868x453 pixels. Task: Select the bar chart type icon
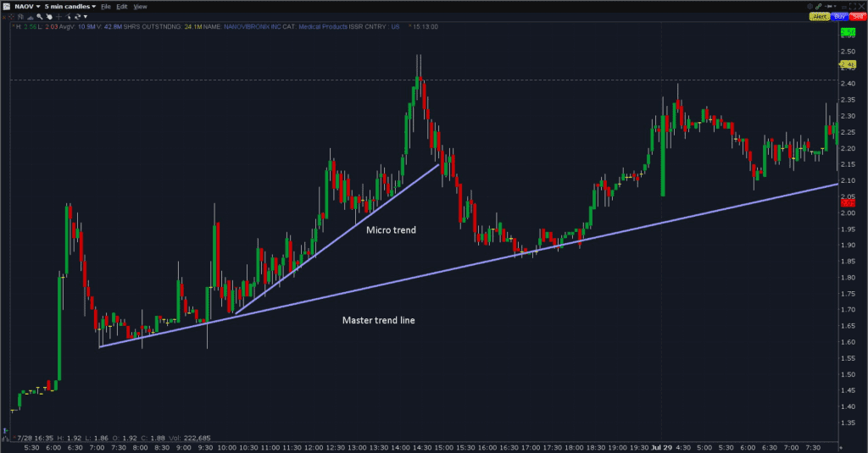pyautogui.click(x=20, y=17)
